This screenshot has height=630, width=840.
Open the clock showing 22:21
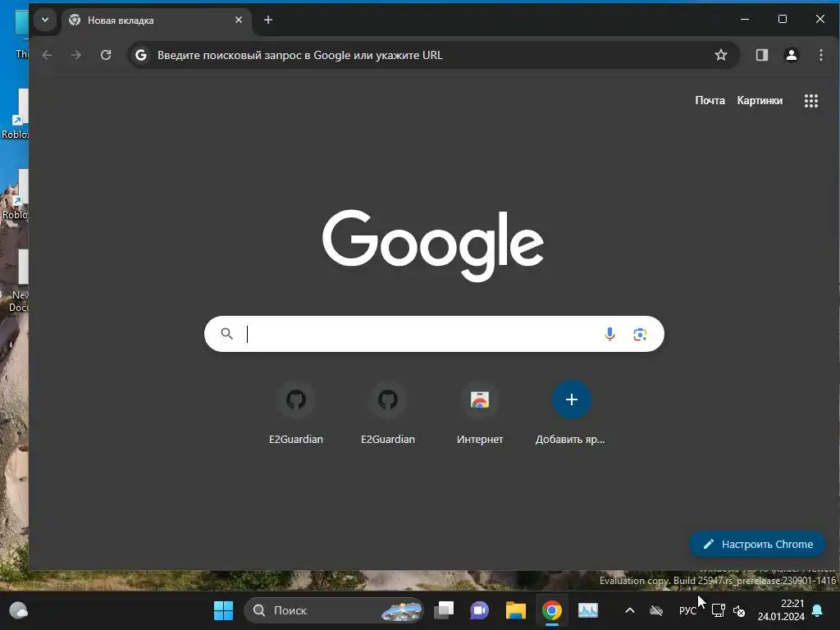781,610
